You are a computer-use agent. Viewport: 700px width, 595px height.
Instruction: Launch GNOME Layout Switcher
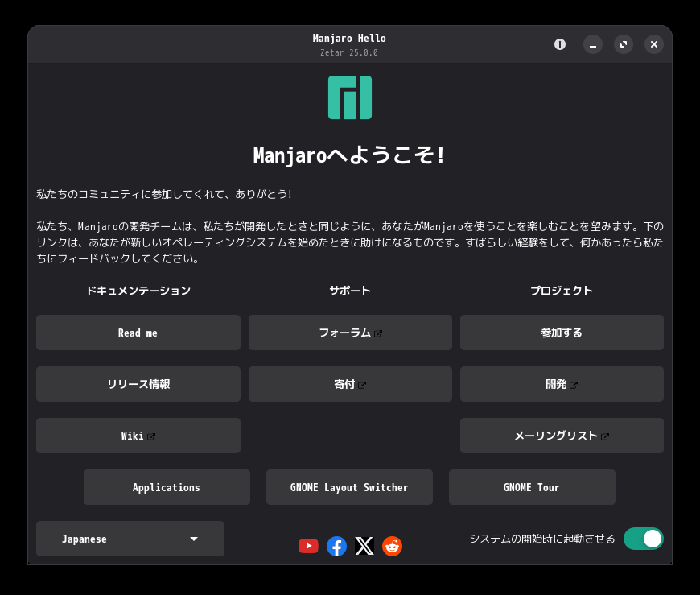tap(349, 487)
